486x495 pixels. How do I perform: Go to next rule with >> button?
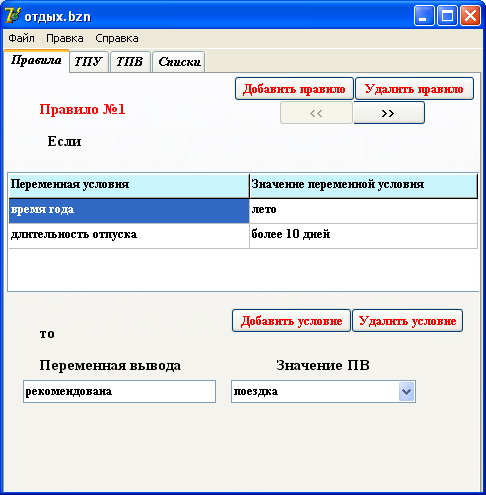coord(389,113)
